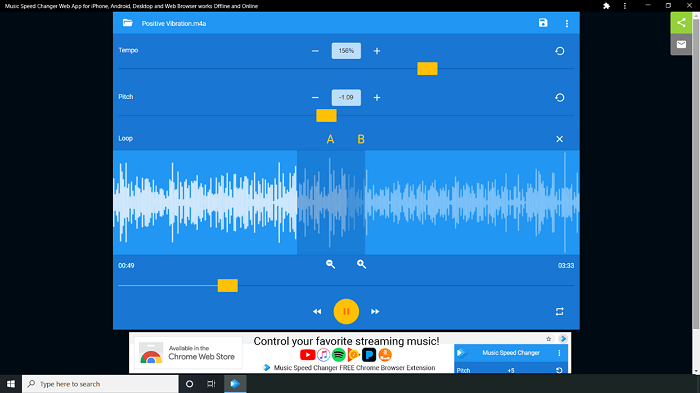Viewport: 700px width, 393px height.
Task: Open the Chrome Web Store ad link
Action: (x=188, y=353)
